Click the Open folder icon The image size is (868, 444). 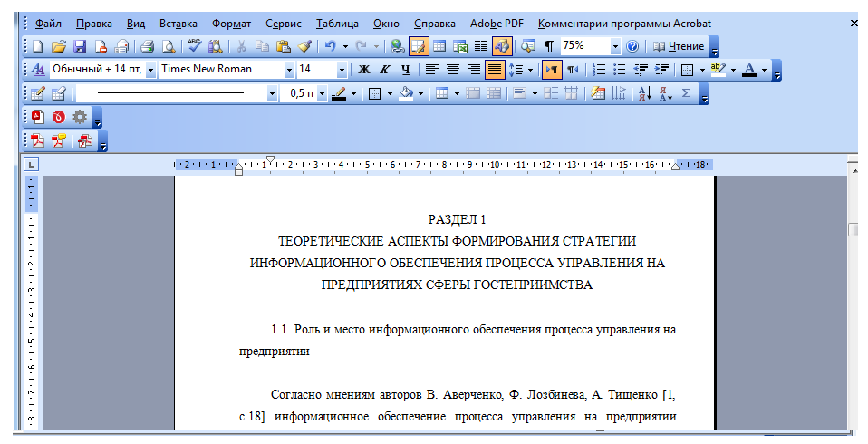[x=59, y=46]
